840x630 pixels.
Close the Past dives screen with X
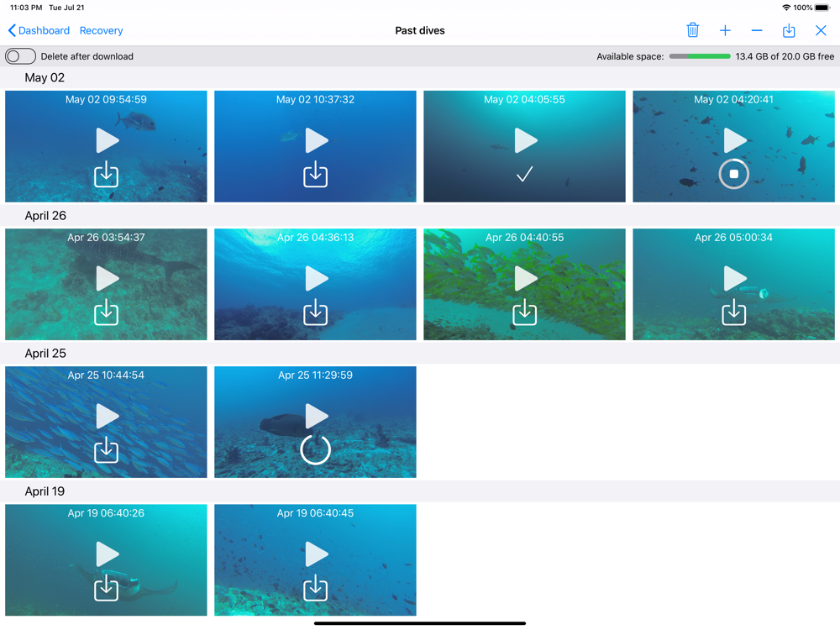click(821, 30)
